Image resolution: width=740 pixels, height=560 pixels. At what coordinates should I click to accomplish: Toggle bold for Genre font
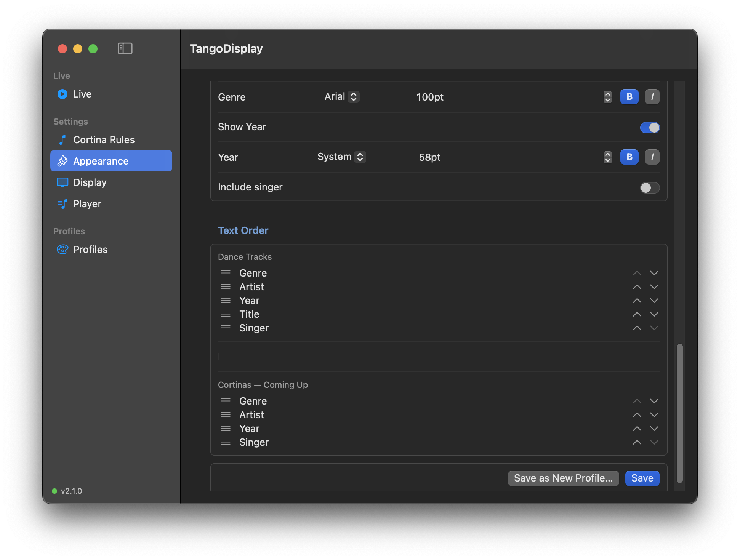pyautogui.click(x=629, y=97)
